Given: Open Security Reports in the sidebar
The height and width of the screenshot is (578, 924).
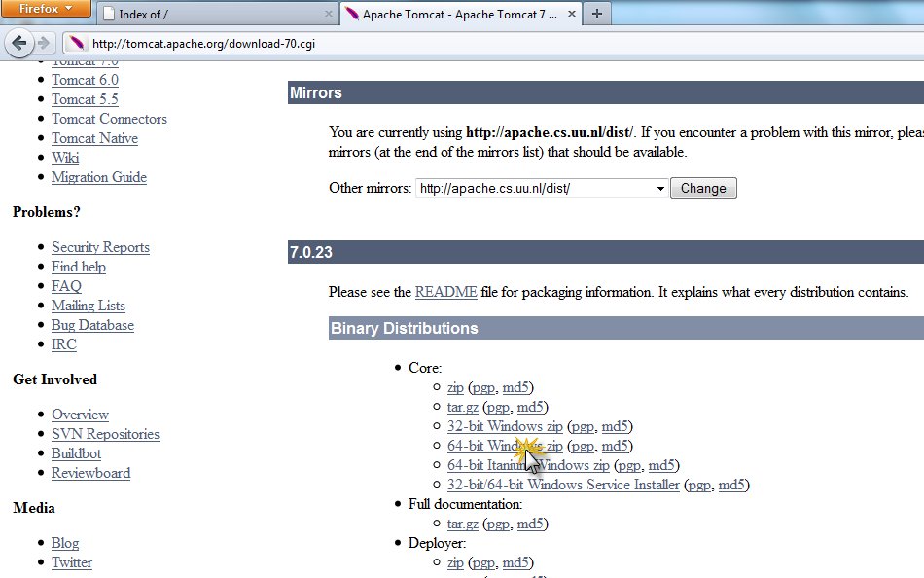Looking at the screenshot, I should point(100,247).
